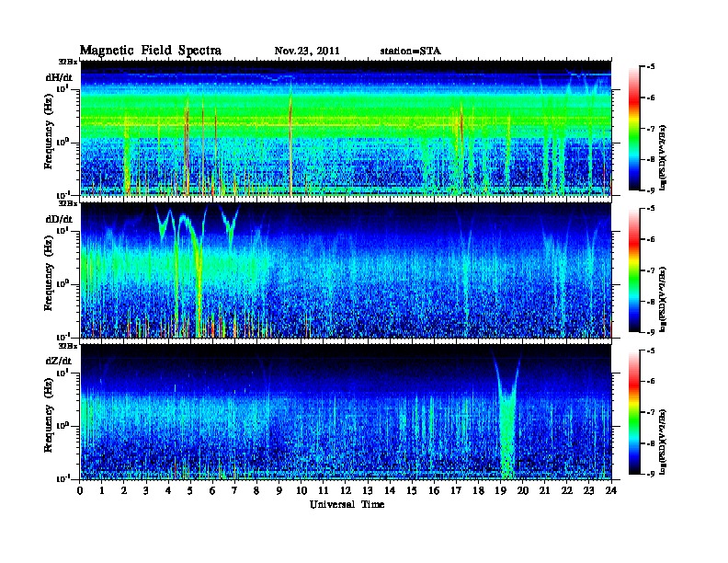728x563 pixels.
Task: Click the log(PSD) label beside dD/dt color bar
Action: [x=663, y=299]
